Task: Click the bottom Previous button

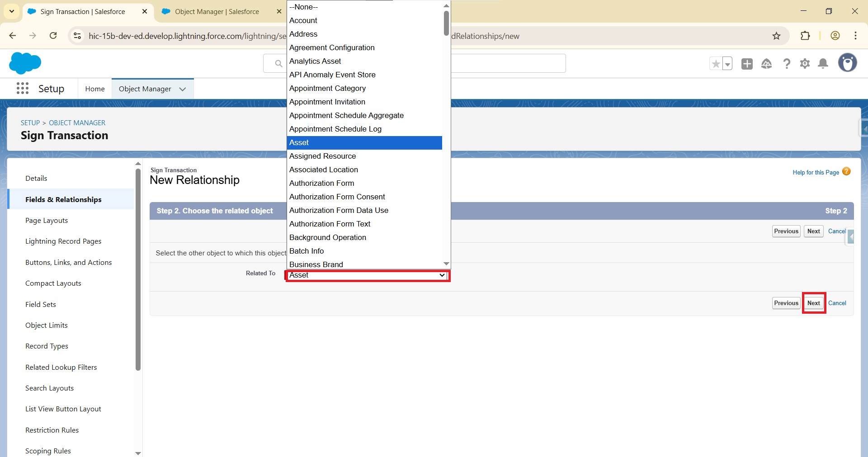Action: click(x=786, y=303)
